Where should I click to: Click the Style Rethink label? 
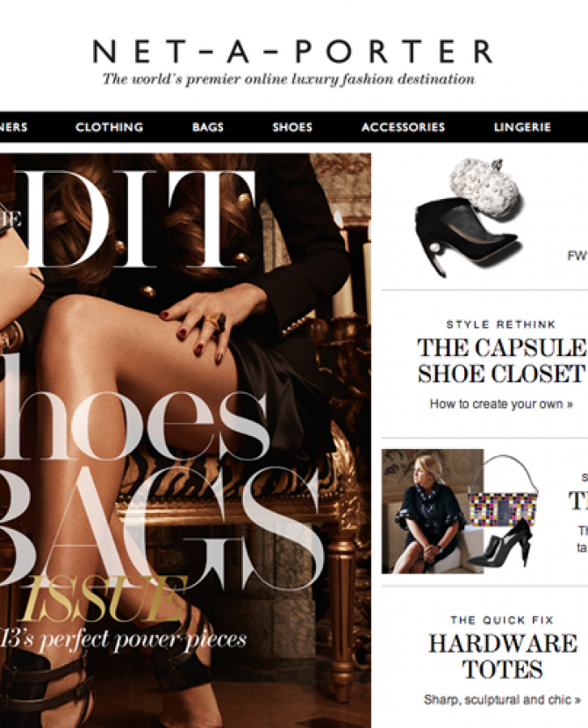tap(501, 325)
